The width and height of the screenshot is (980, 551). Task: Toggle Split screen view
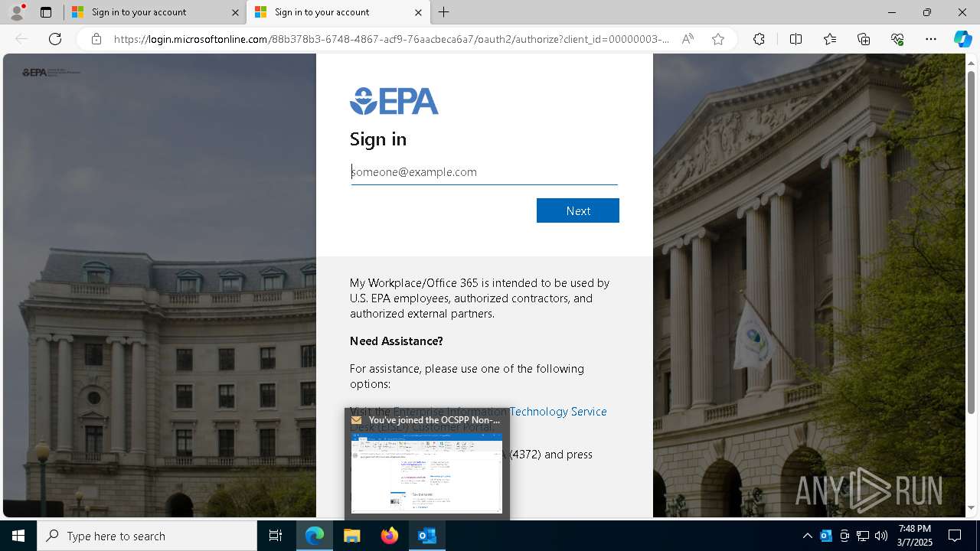795,39
